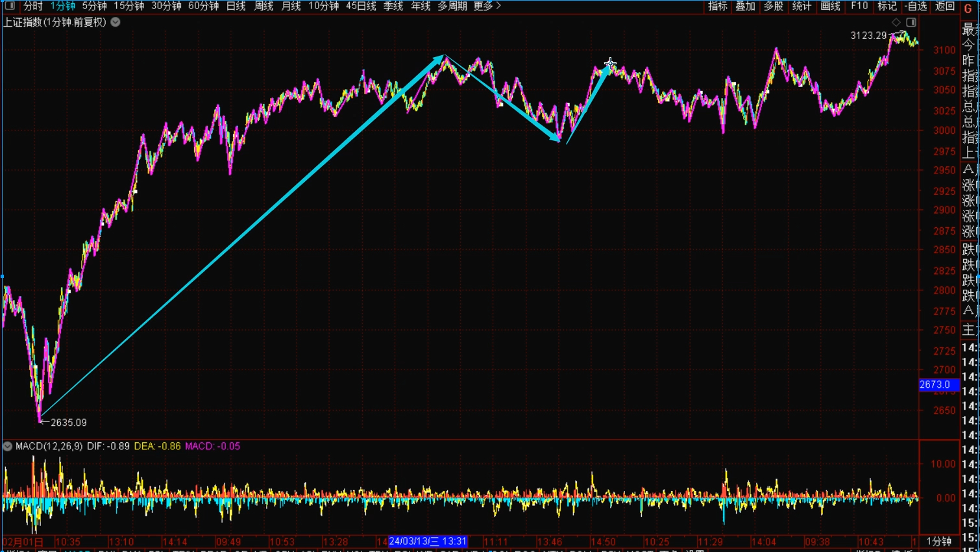Click the 返回 back button
This screenshot has width=980, height=552.
click(945, 6)
